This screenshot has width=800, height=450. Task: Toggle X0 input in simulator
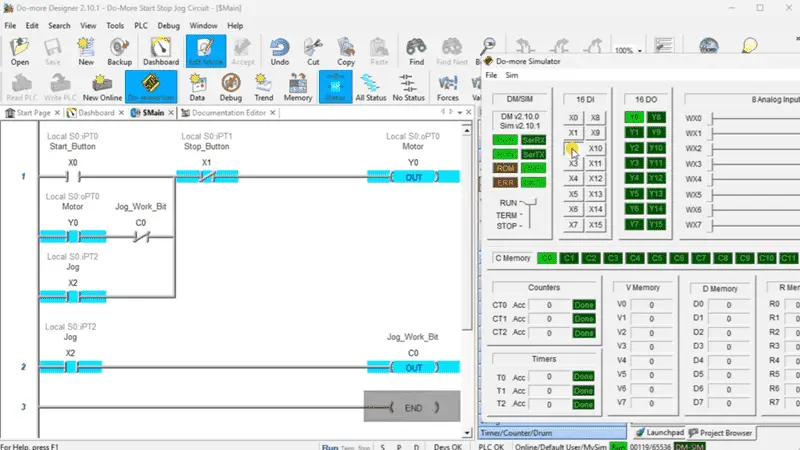pos(573,118)
